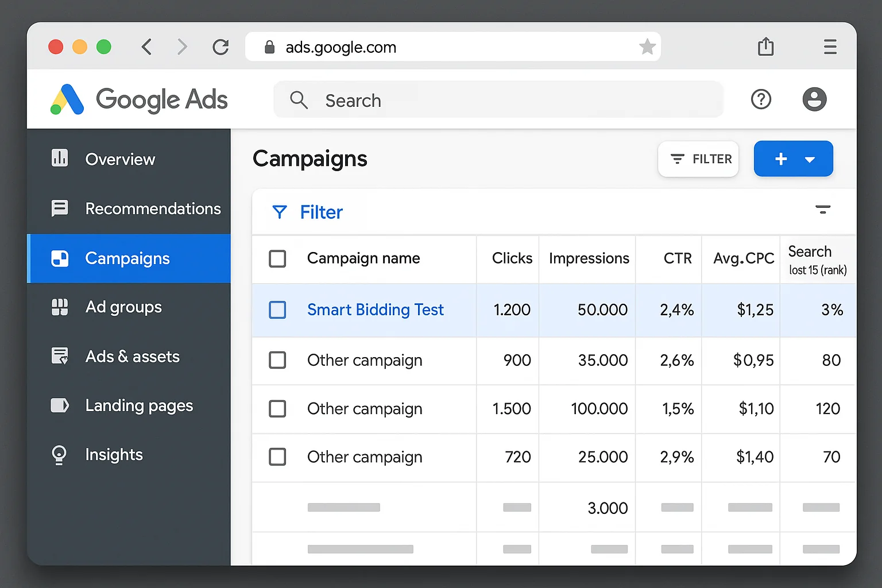Toggle the select-all campaigns checkbox
The height and width of the screenshot is (588, 882).
click(277, 258)
